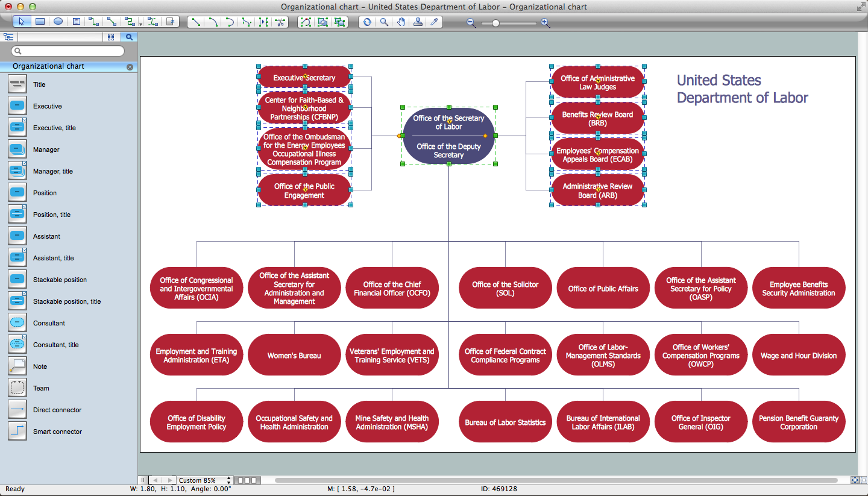Click United States Department of Labor title
Screen dimensions: 868x496
(742, 89)
